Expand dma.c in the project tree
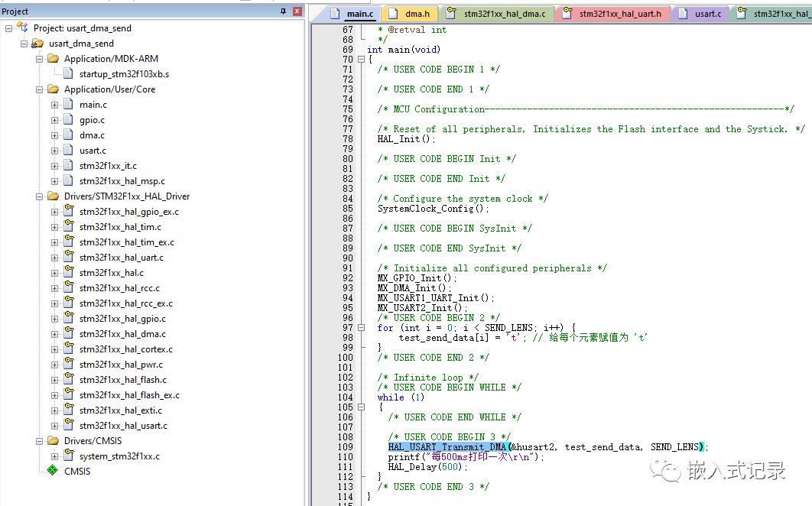Screen dimensions: 812x506 [x=54, y=136]
